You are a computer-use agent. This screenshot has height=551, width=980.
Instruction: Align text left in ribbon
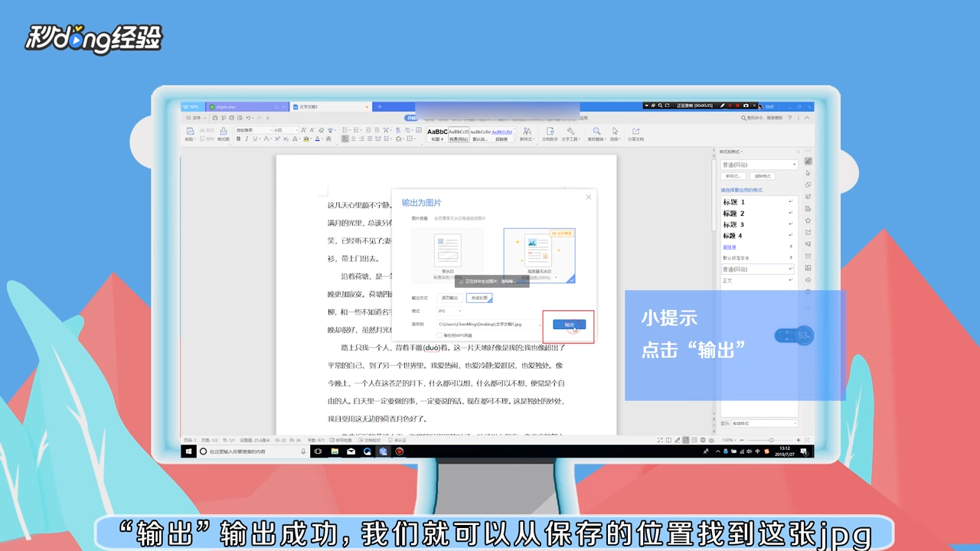pos(345,139)
